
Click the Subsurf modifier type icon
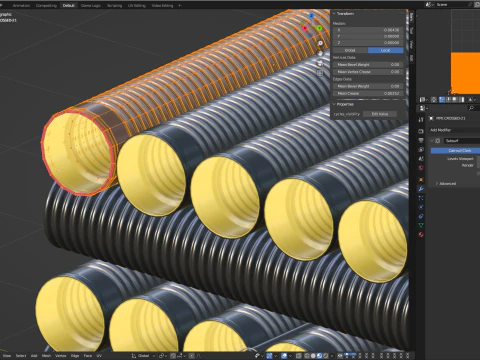(x=438, y=141)
